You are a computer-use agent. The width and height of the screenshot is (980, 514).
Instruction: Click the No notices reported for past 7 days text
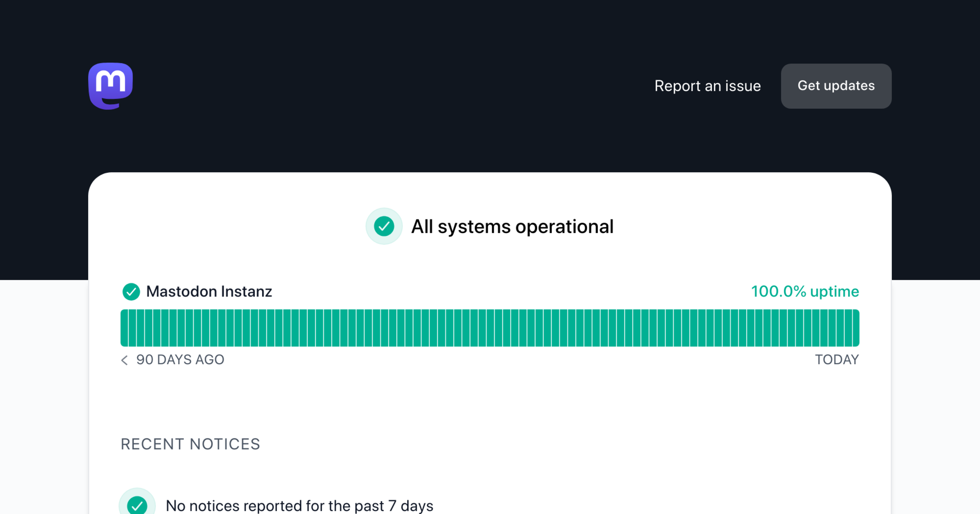click(299, 506)
